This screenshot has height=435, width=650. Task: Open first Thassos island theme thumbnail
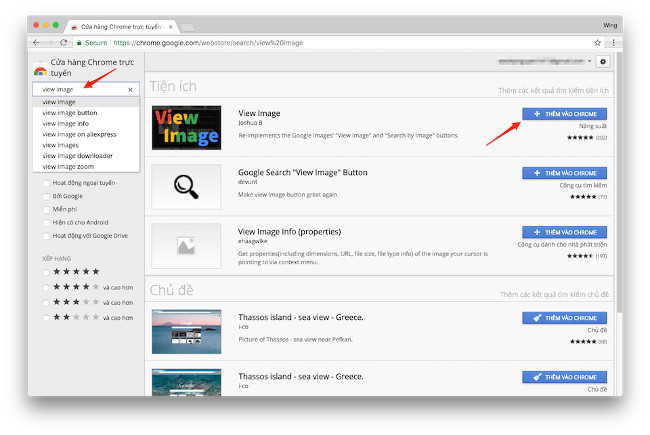[186, 331]
